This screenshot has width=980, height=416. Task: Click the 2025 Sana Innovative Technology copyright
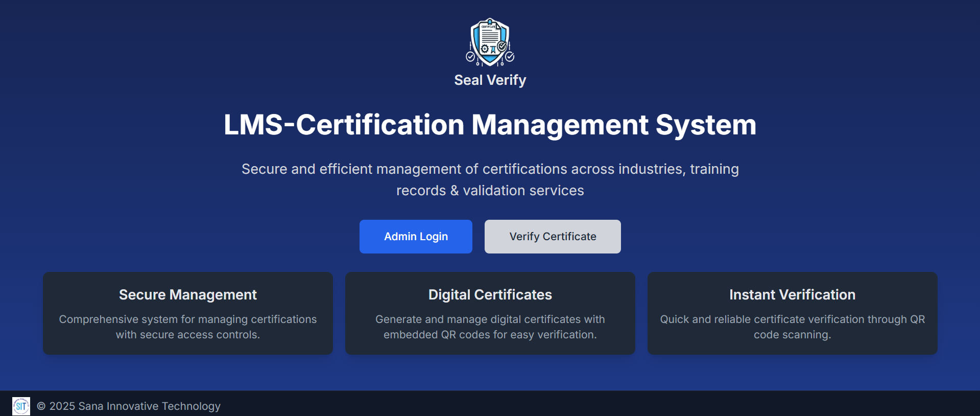129,406
